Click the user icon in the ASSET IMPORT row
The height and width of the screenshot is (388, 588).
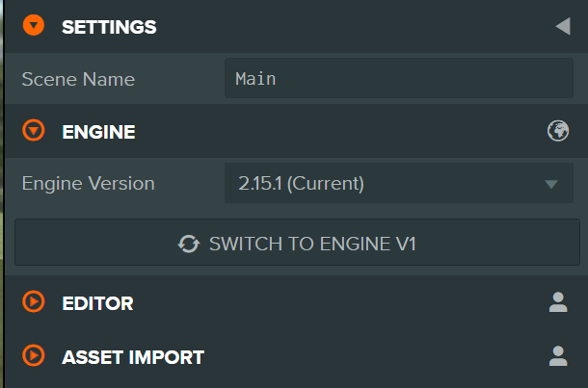pos(558,357)
